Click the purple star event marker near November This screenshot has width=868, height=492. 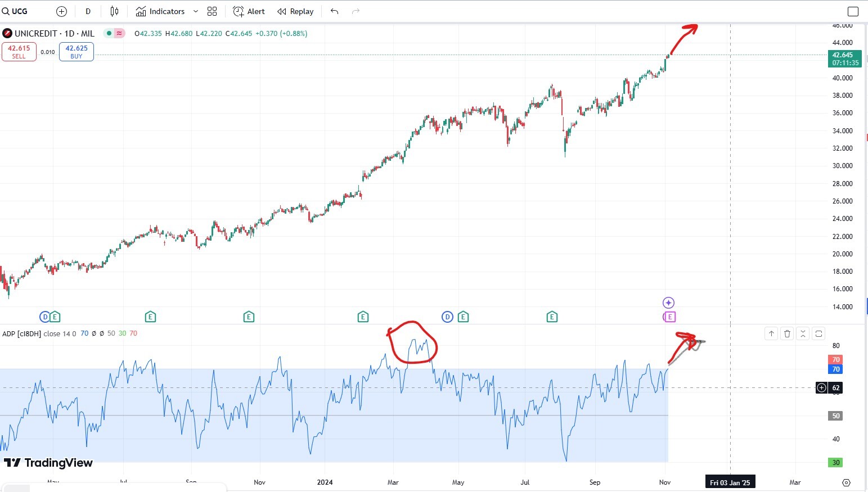click(668, 303)
